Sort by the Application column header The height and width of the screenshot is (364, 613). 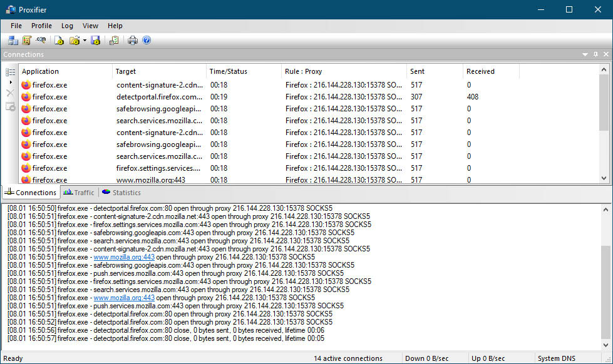coord(65,71)
